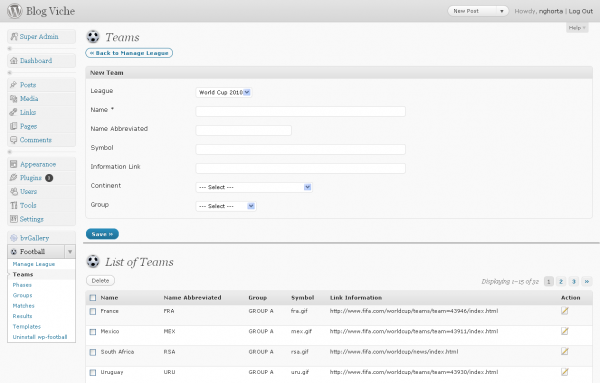Screen dimensions: 600x383
Task: Click the Symbol input field
Action: point(300,149)
